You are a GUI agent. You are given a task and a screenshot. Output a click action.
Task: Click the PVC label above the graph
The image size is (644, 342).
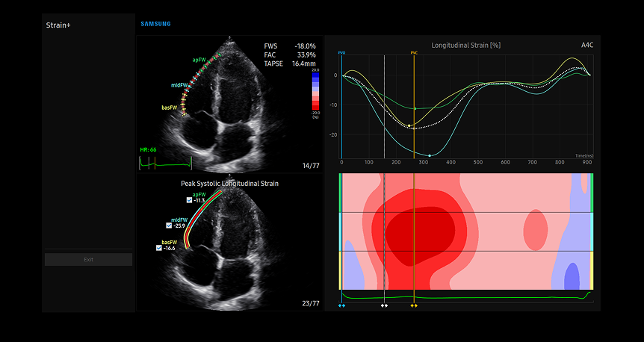414,53
